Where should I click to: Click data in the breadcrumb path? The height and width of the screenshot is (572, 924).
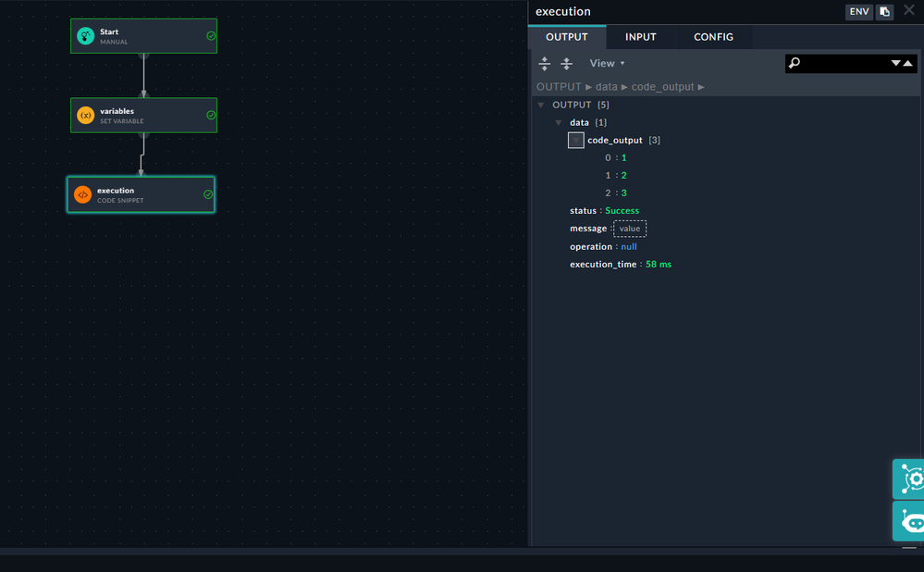click(607, 87)
